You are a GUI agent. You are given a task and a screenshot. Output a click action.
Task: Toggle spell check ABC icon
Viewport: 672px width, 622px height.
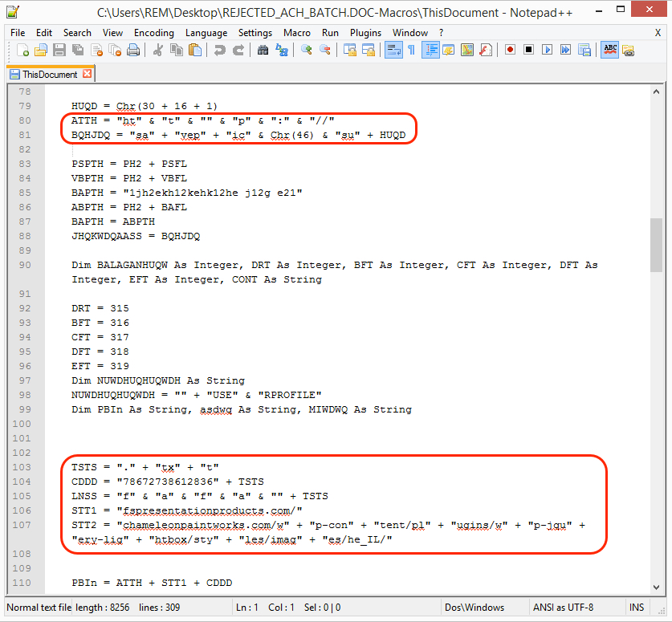pyautogui.click(x=610, y=50)
